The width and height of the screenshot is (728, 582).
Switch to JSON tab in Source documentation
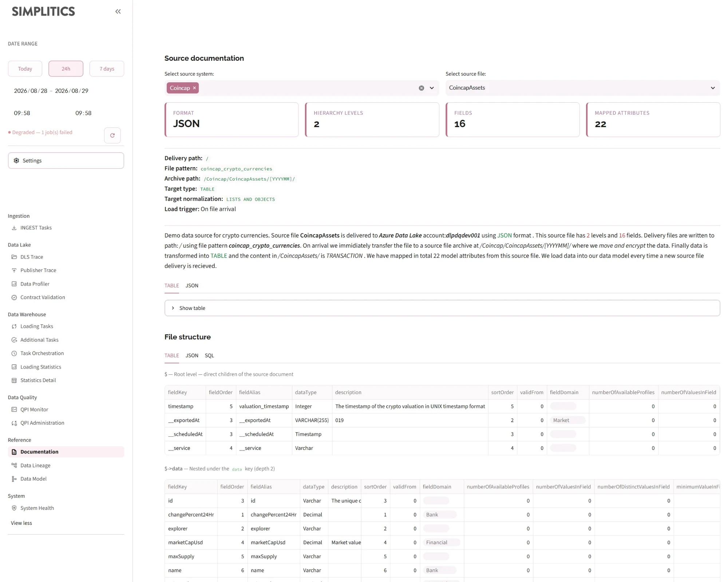pyautogui.click(x=192, y=286)
